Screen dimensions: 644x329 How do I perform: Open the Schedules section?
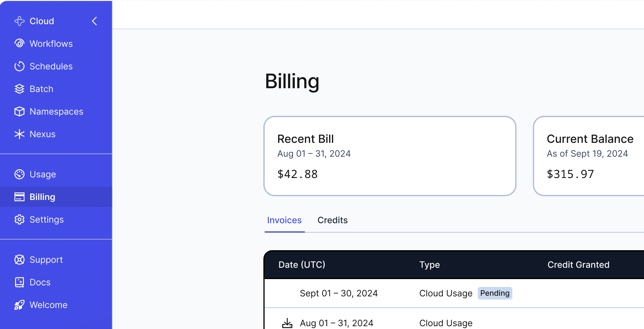[x=51, y=66]
